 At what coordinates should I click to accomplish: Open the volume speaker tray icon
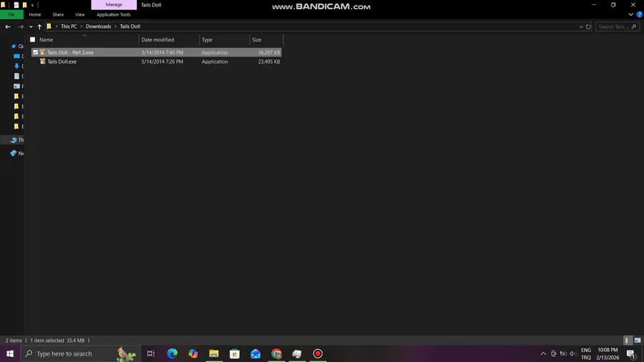[573, 353]
